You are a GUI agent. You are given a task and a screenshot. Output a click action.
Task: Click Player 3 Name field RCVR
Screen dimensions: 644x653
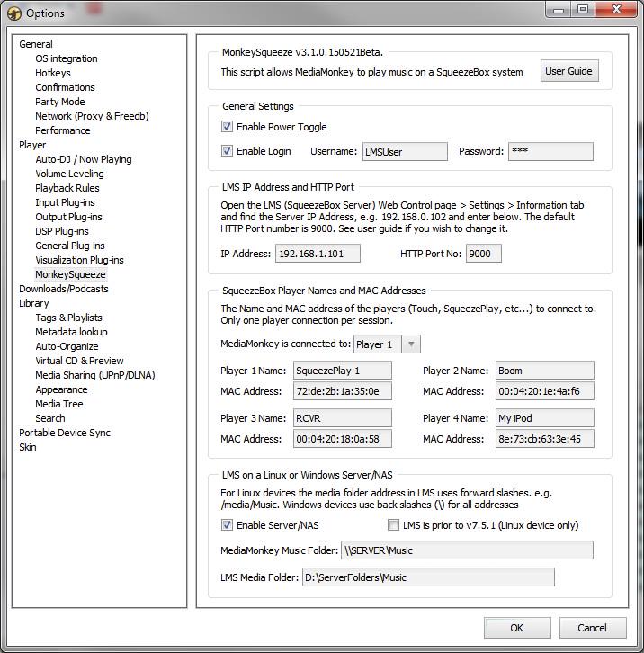[x=343, y=417]
